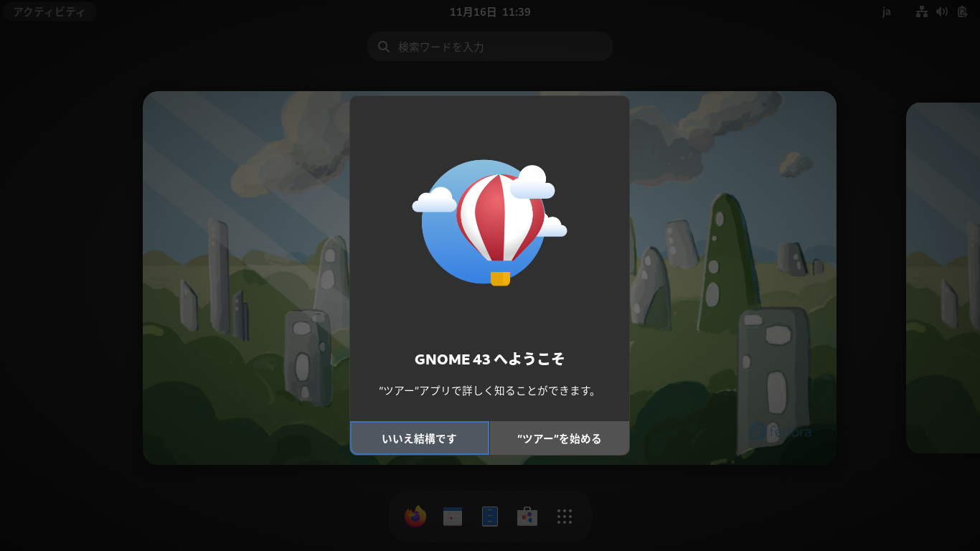Select the second workspace thumbnail at right
Image resolution: width=980 pixels, height=551 pixels.
coord(943,278)
